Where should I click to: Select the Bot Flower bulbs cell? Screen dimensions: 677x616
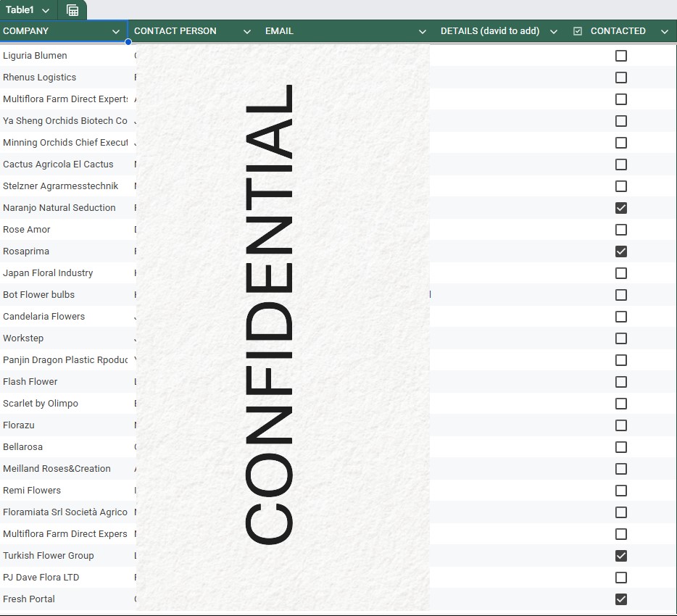65,295
